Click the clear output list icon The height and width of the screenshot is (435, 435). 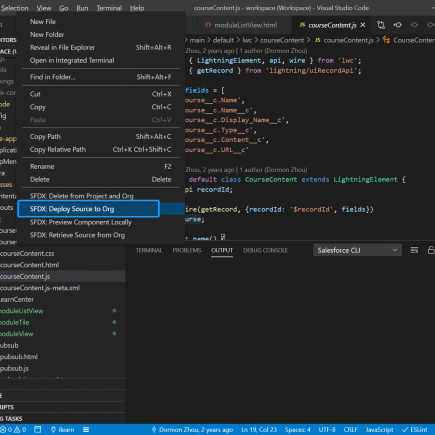414,250
